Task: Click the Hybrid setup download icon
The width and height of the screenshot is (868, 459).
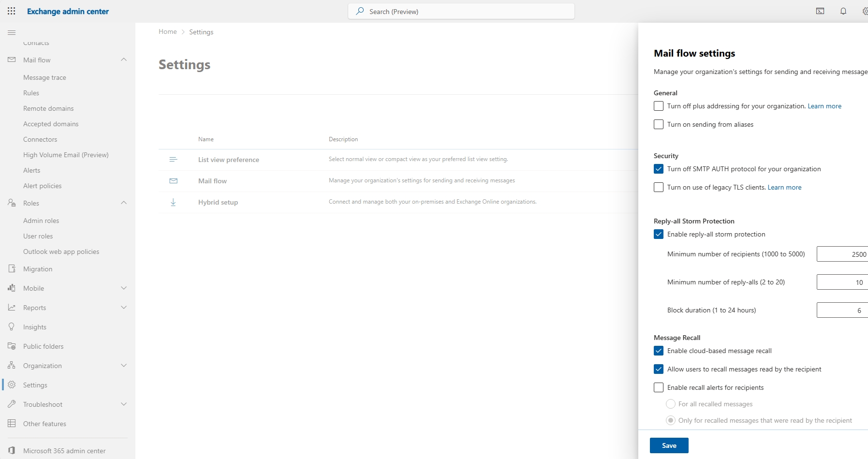Action: tap(173, 202)
